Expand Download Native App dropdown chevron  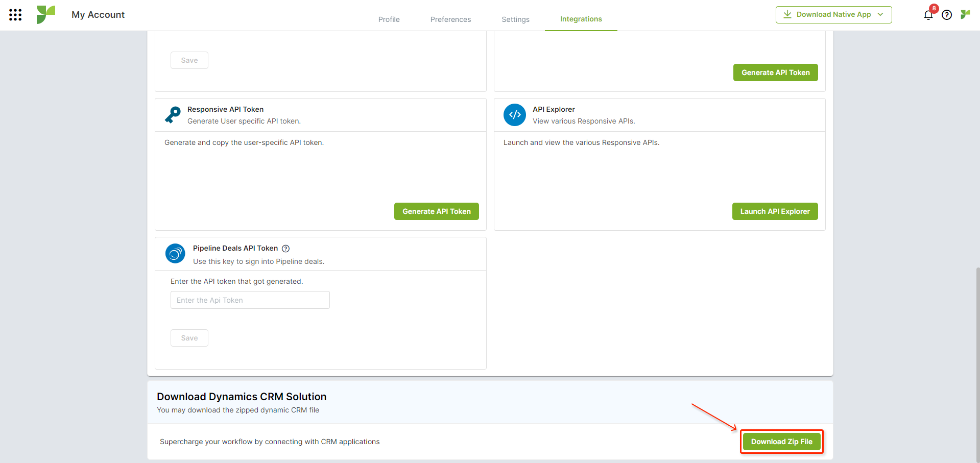pyautogui.click(x=880, y=14)
